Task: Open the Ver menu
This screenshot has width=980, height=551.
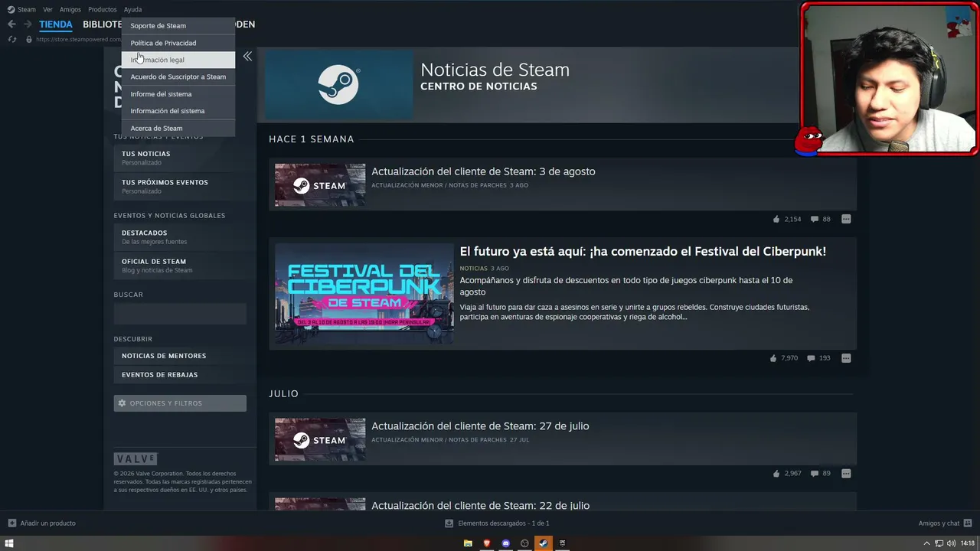Action: click(x=47, y=9)
